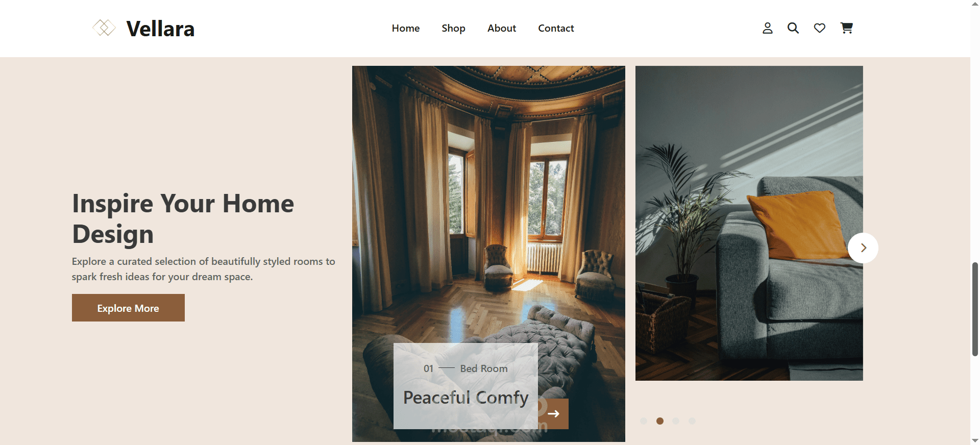Select the first carousel dot

coord(644,421)
